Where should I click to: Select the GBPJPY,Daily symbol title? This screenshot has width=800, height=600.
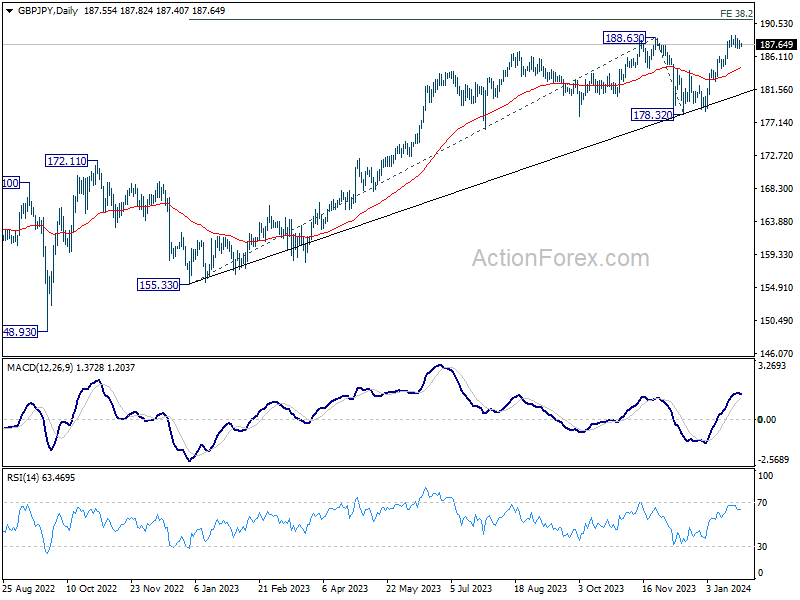coord(47,11)
